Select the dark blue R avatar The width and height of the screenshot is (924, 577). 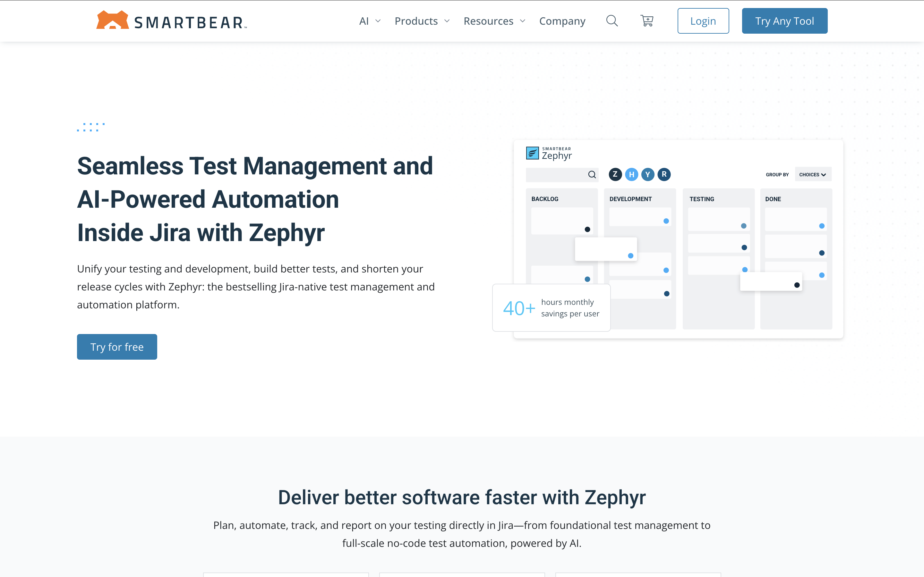tap(664, 174)
